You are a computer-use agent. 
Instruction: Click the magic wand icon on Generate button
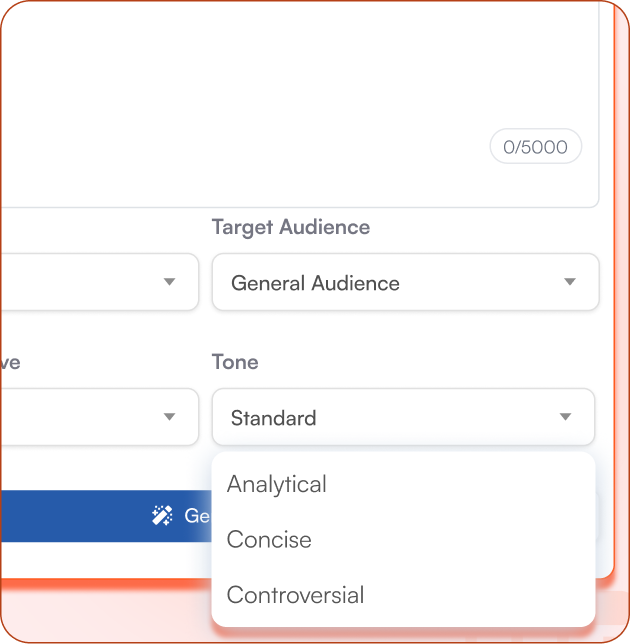[x=162, y=516]
